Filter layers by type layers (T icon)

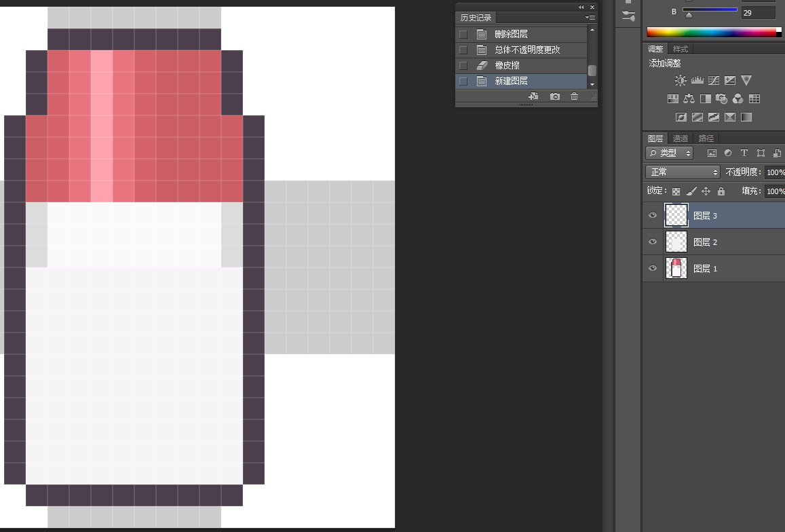tap(744, 153)
